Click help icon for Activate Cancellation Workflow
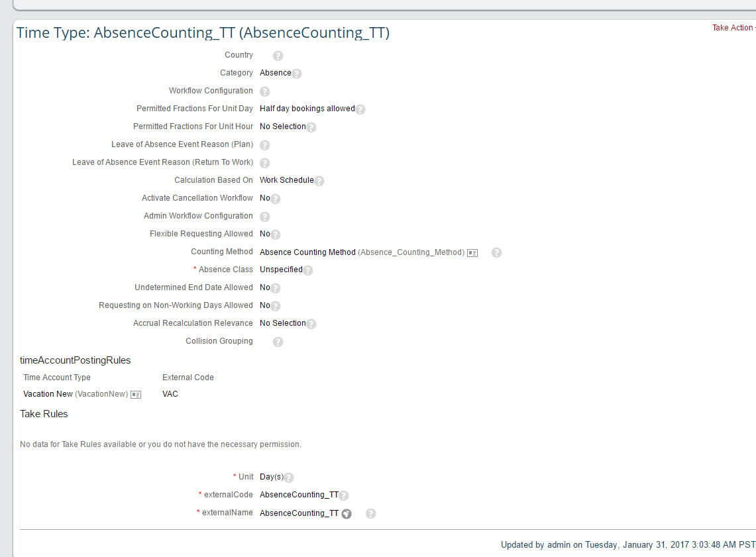Screen dimensions: 756x557 (x=276, y=199)
